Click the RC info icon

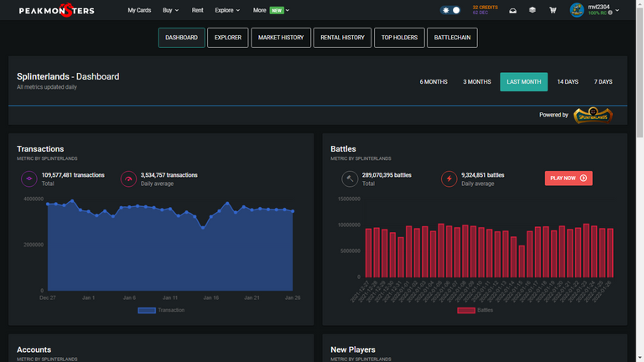point(610,13)
